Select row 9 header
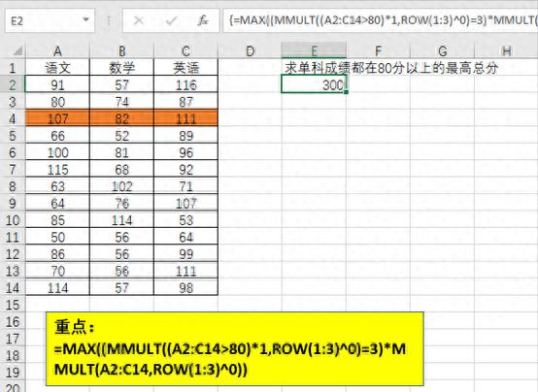The height and width of the screenshot is (392, 538). tap(13, 204)
